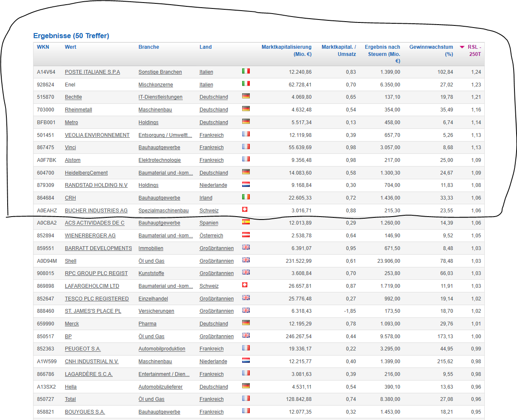Click the Italy flag in Enel row
The width and height of the screenshot is (517, 420).
pos(246,84)
